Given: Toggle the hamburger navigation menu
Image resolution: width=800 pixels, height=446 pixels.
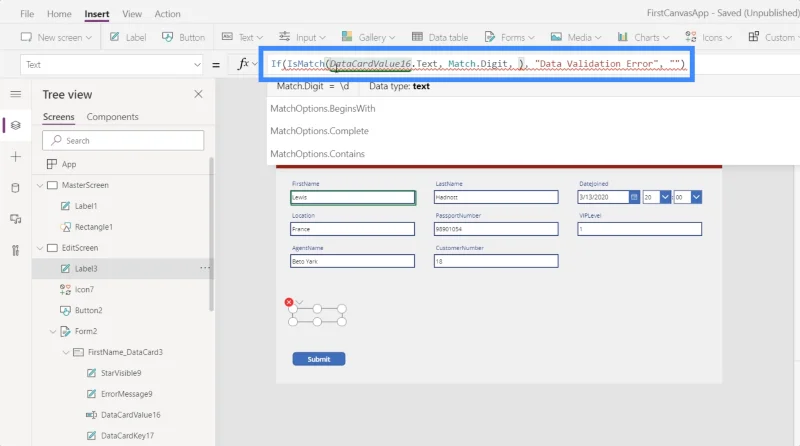Looking at the screenshot, I should coord(16,94).
